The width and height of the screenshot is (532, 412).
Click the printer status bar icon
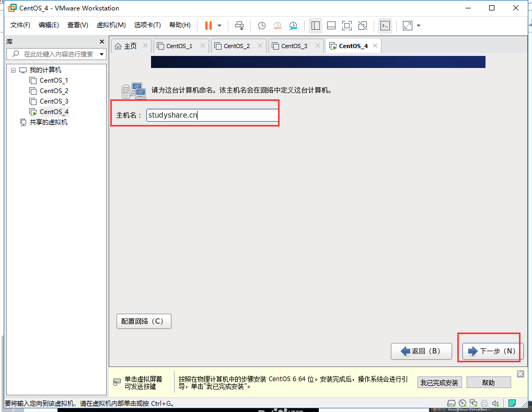point(484,404)
